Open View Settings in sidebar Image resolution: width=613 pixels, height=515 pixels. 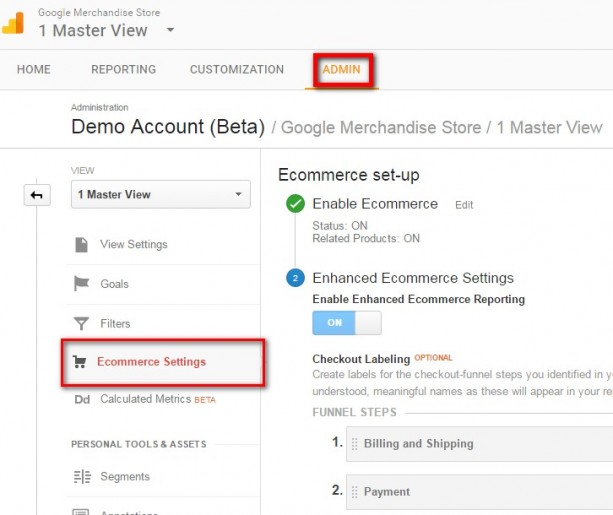point(134,244)
